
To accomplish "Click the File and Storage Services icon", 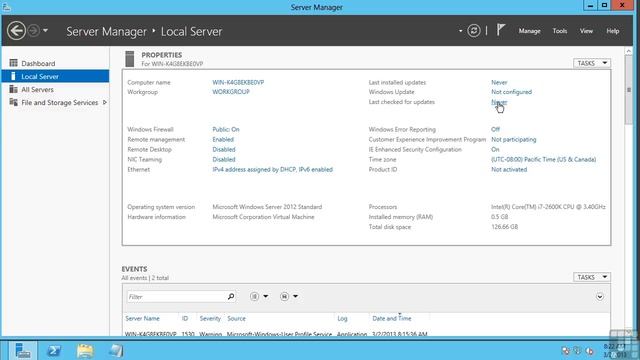I will pos(13,102).
